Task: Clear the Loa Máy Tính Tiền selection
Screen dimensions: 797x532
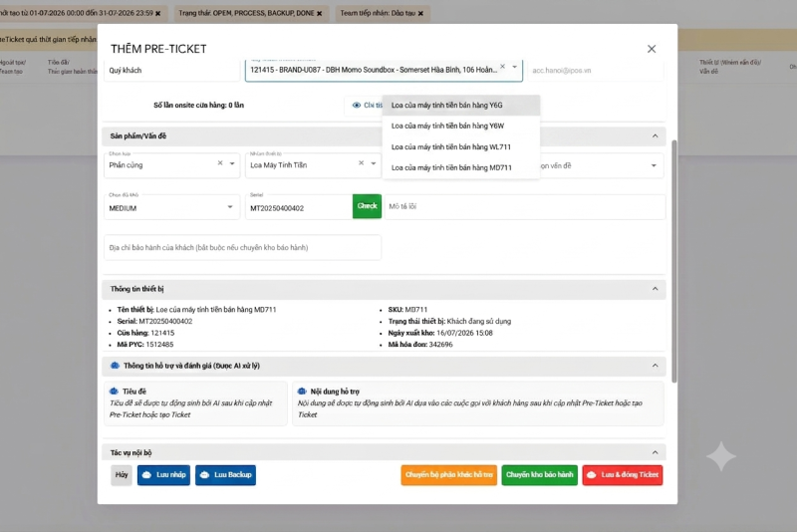Action: (361, 163)
